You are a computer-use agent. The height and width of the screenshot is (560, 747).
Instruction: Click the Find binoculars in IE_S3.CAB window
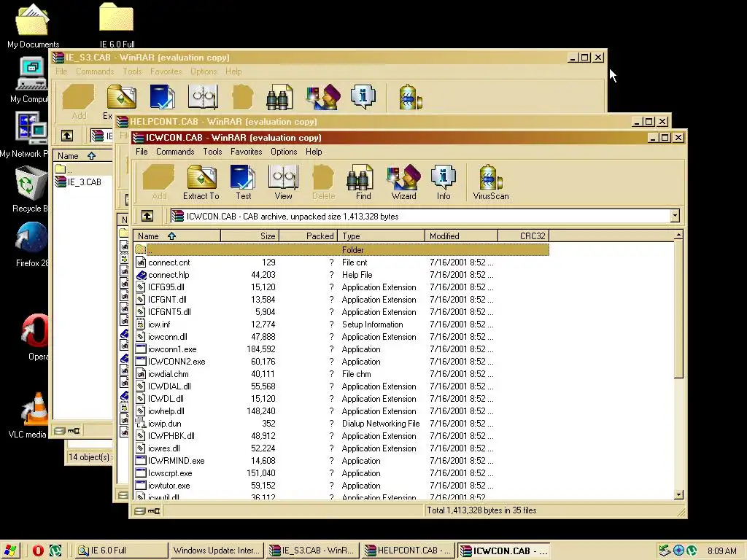tap(279, 97)
